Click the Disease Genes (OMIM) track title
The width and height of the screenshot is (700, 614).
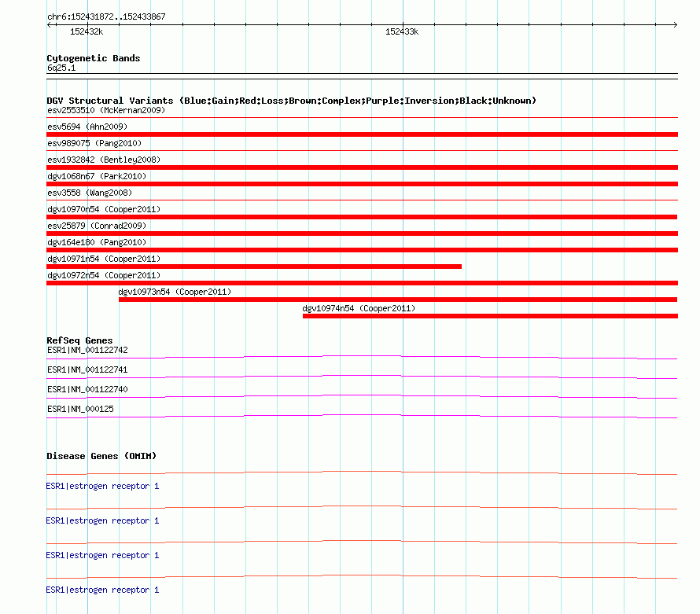tap(101, 456)
